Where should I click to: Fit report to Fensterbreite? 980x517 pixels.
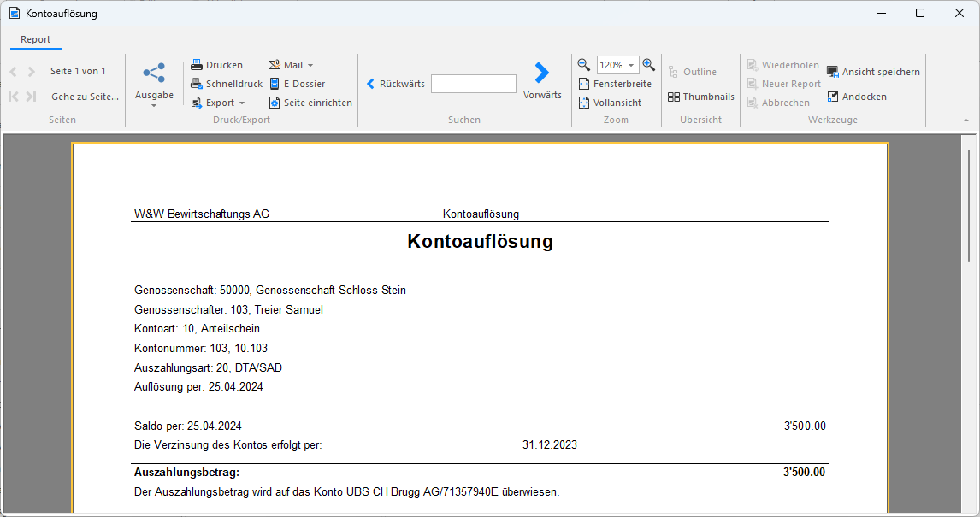(x=615, y=84)
